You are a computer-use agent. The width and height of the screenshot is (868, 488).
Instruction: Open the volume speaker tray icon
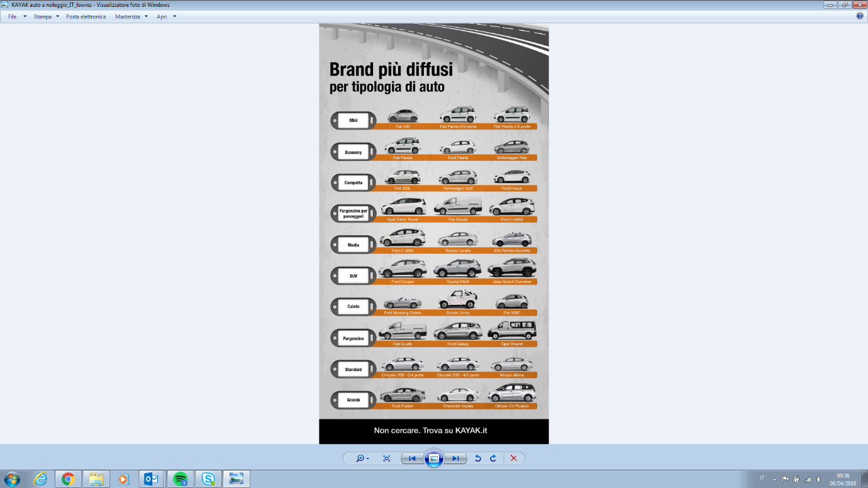click(x=818, y=479)
